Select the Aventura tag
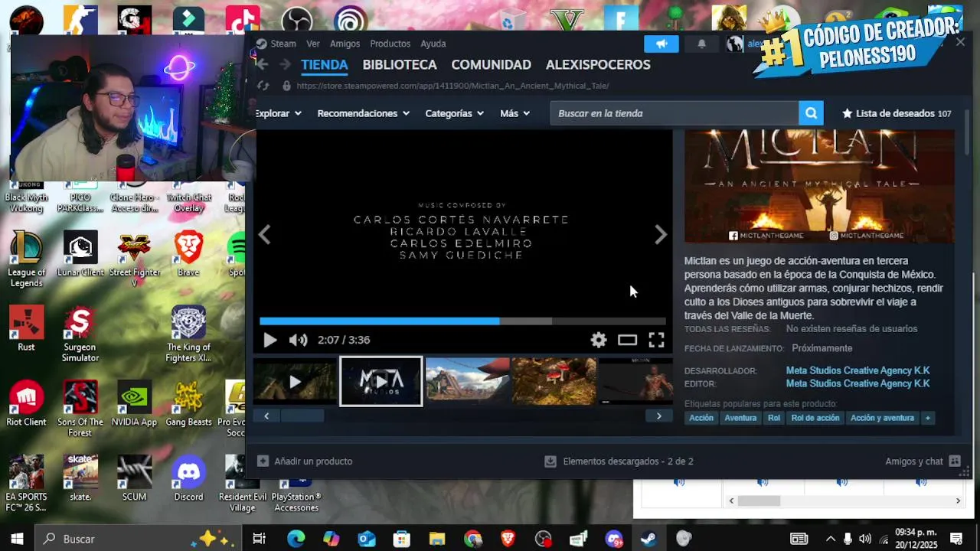The image size is (980, 551). (740, 418)
